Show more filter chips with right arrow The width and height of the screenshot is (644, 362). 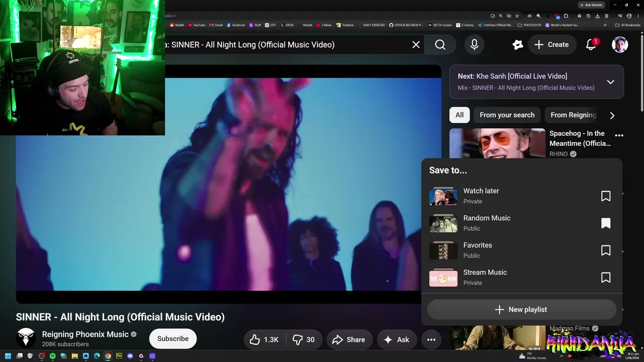pos(612,116)
